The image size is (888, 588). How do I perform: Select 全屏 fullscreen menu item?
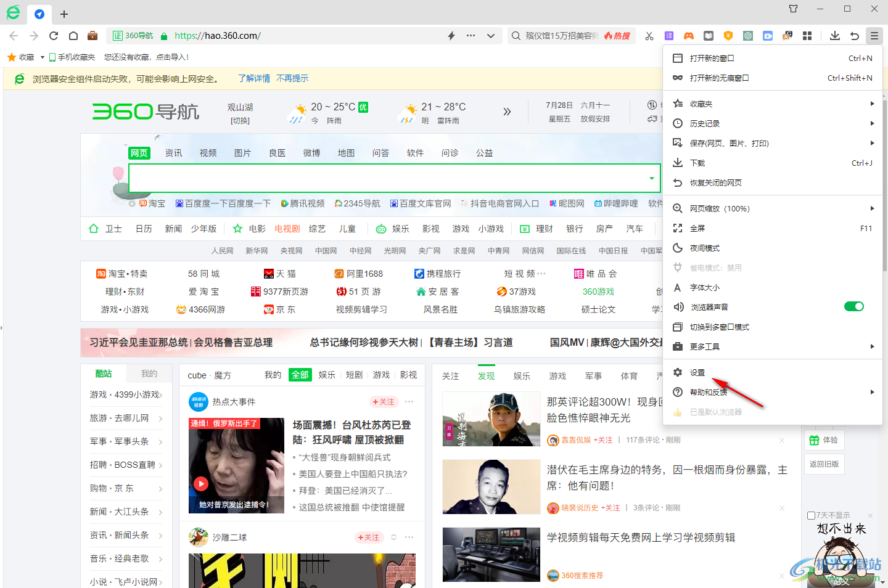pos(773,228)
